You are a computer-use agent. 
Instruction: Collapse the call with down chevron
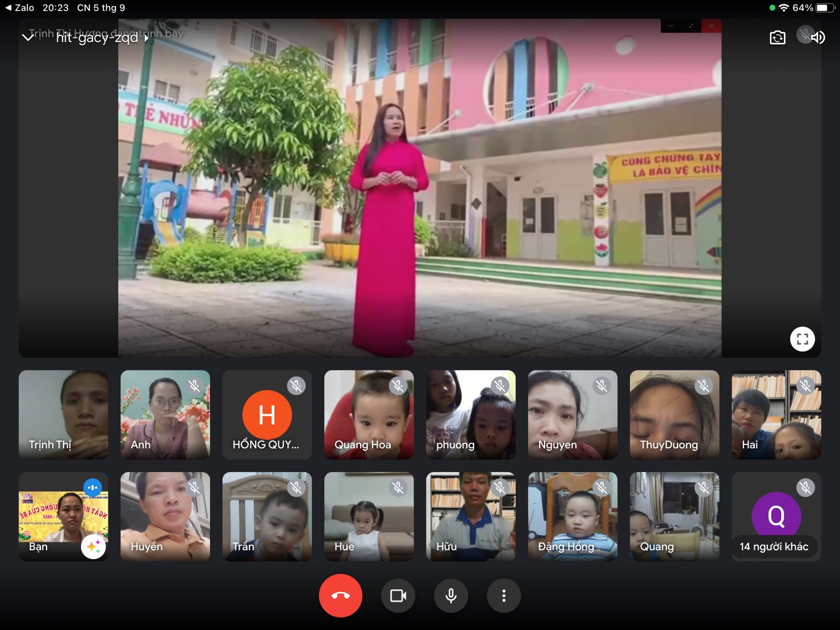[x=27, y=37]
